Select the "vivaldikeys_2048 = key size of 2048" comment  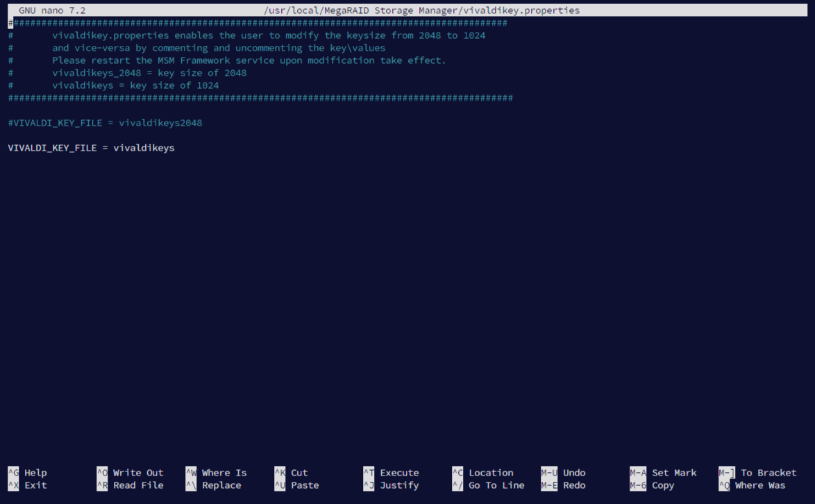[x=127, y=73]
